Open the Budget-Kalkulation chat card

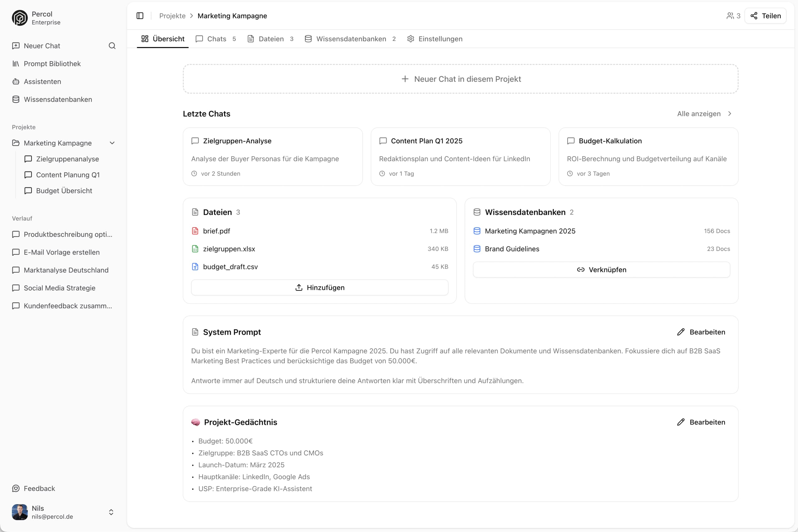click(x=648, y=157)
